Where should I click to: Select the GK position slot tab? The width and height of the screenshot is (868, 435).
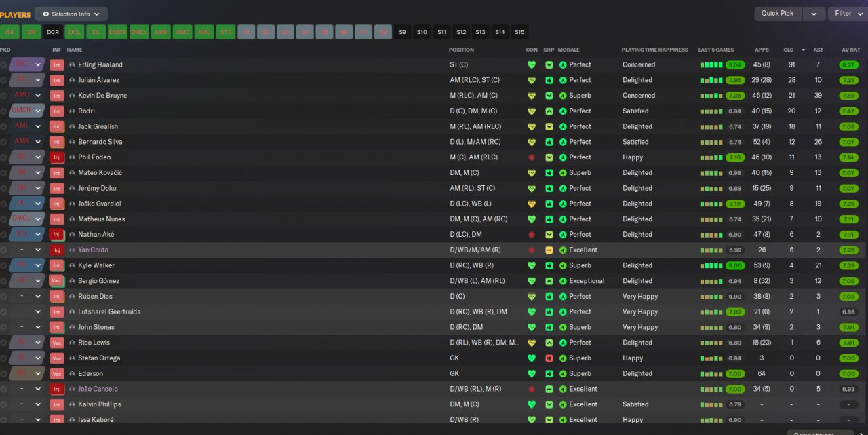point(9,32)
